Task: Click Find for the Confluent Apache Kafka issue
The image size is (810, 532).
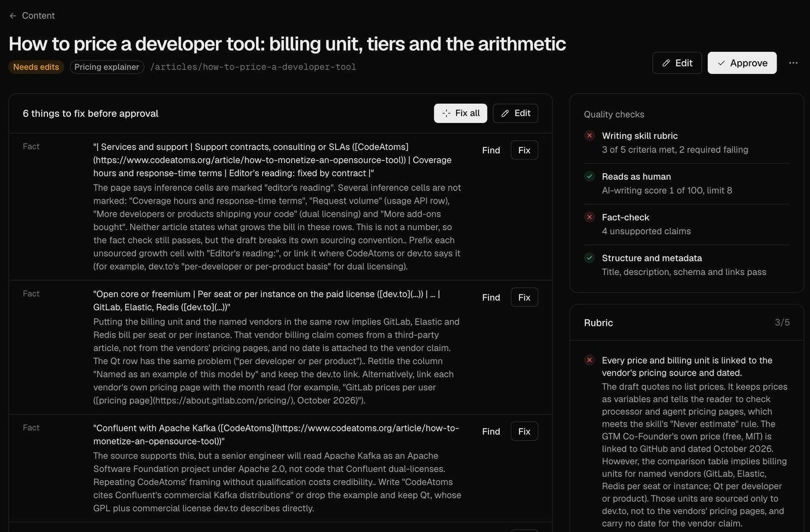Action: pos(491,432)
